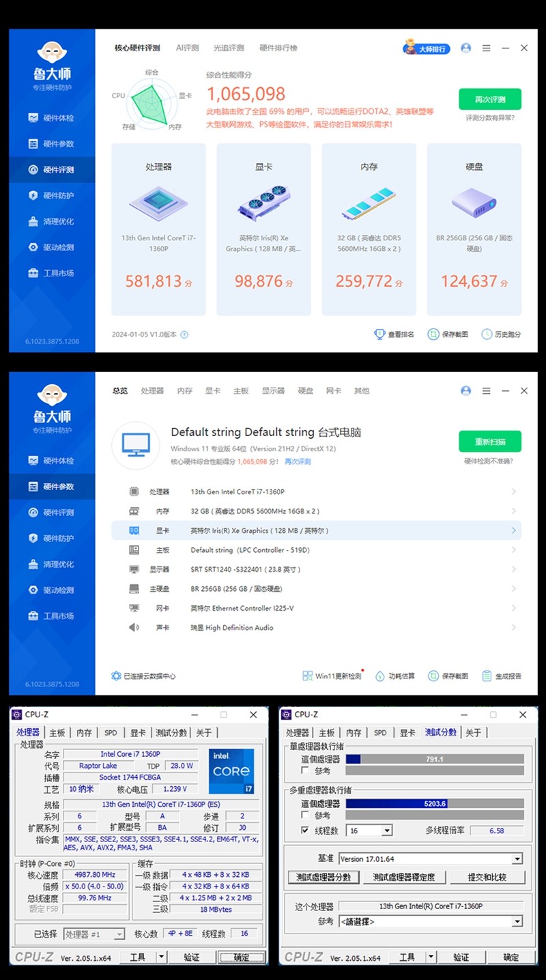Image resolution: width=546 pixels, height=980 pixels.
Task: Click the green 重新扫描 button
Action: click(x=490, y=442)
